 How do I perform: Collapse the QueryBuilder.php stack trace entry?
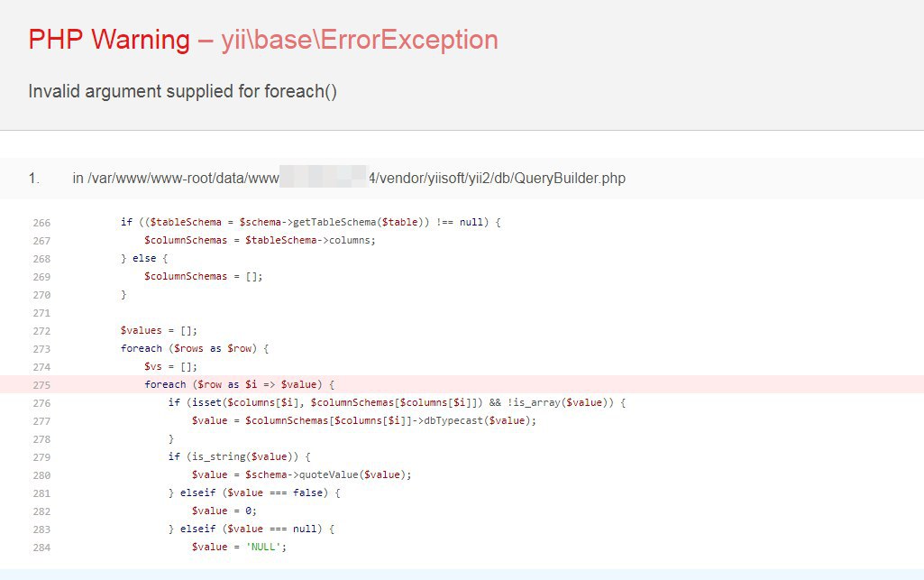pyautogui.click(x=462, y=178)
